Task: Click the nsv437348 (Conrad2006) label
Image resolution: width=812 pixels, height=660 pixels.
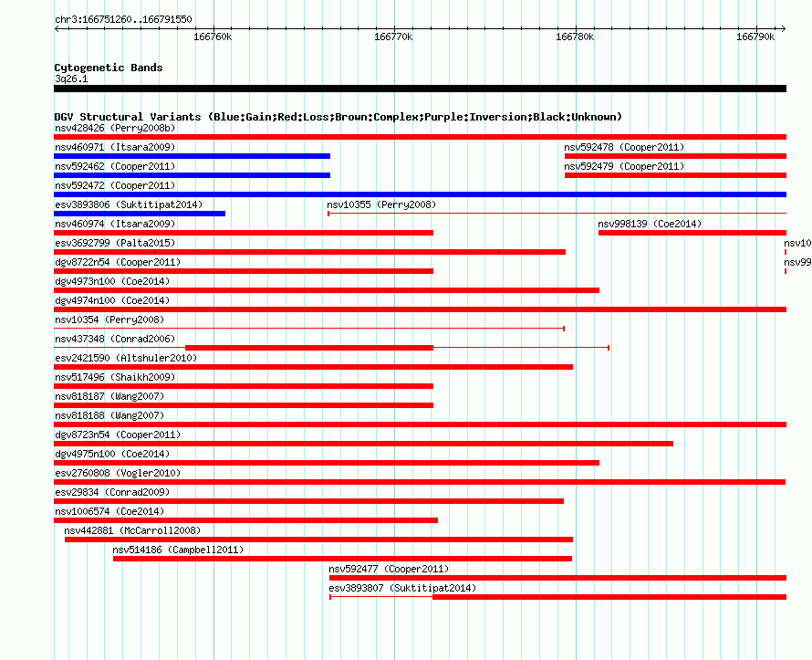Action: 115,339
